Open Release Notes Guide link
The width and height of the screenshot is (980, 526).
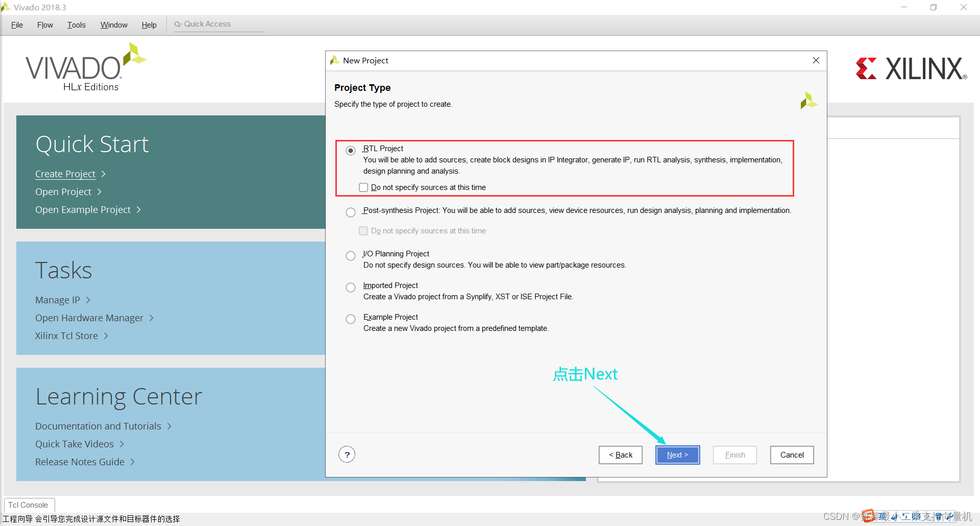pos(80,462)
